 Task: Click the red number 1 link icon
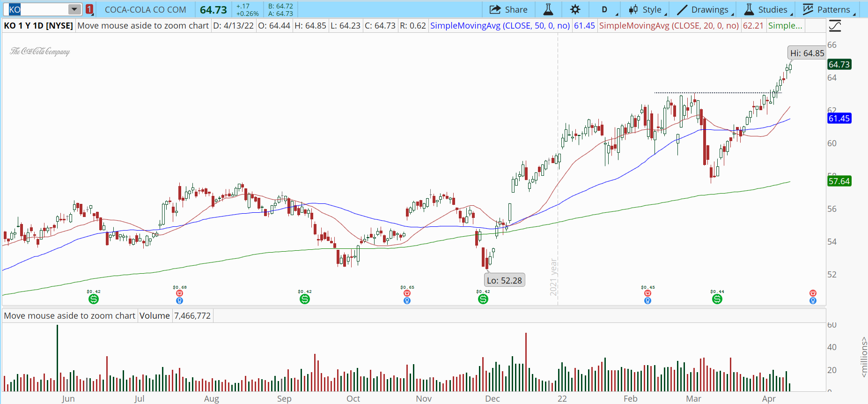(89, 9)
